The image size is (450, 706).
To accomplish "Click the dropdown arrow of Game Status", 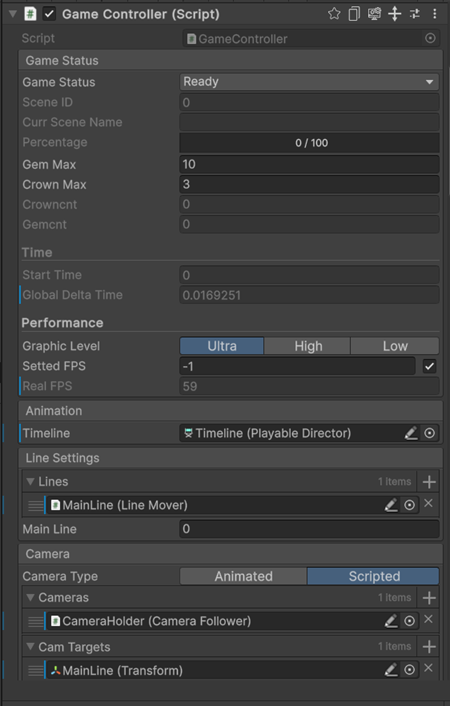I will (x=429, y=82).
